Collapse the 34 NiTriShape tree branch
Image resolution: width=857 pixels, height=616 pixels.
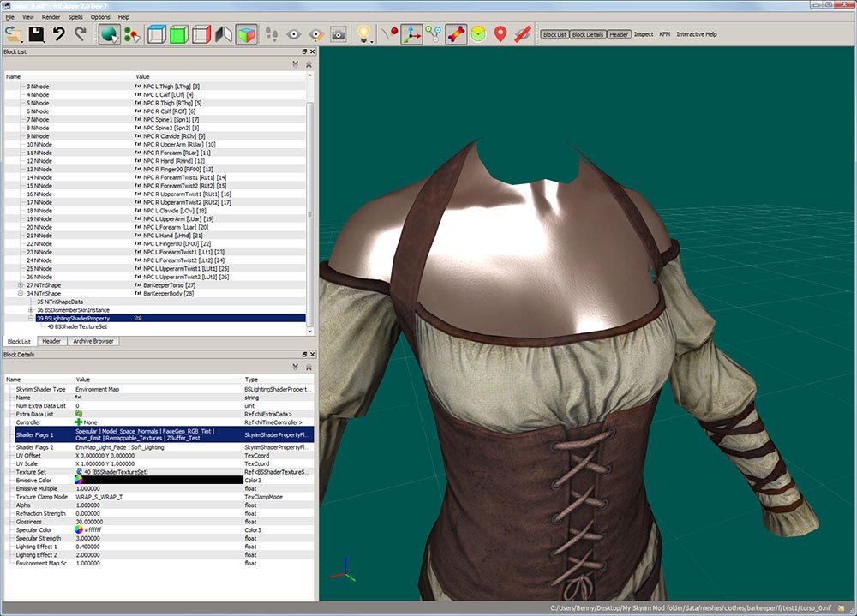[19, 293]
